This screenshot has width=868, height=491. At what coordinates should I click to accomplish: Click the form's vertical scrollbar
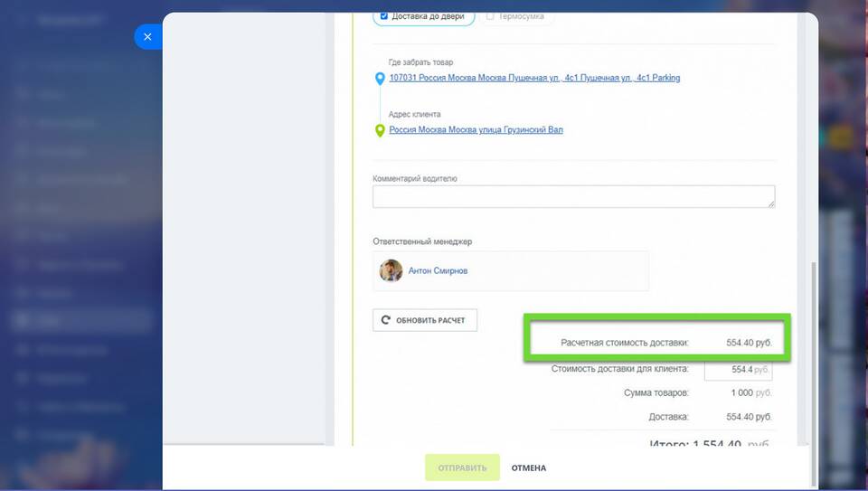(x=812, y=362)
